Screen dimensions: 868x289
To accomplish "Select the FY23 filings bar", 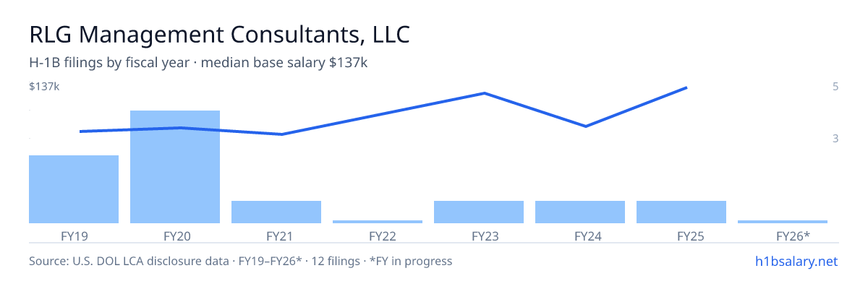I will [479, 212].
